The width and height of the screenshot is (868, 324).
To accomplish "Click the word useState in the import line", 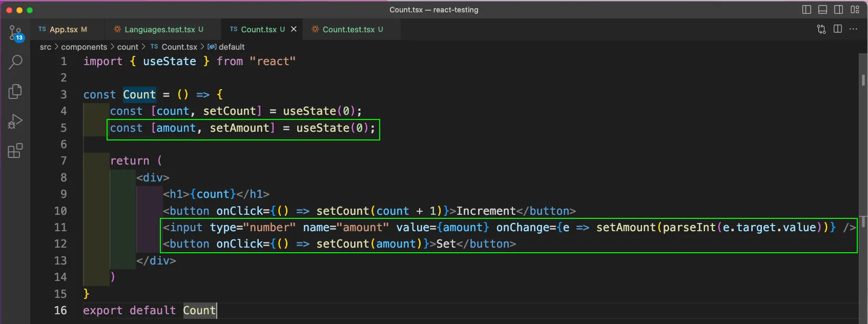I will pyautogui.click(x=170, y=62).
